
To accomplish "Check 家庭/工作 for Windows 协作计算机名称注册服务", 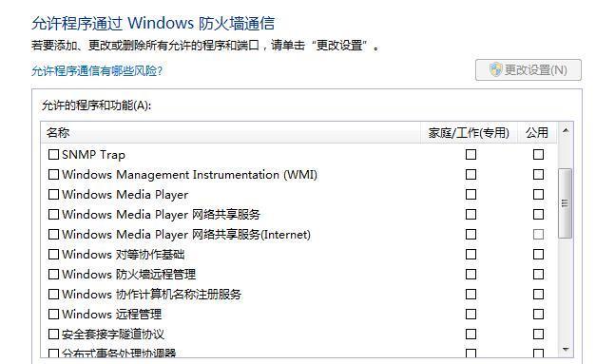I will 471,295.
